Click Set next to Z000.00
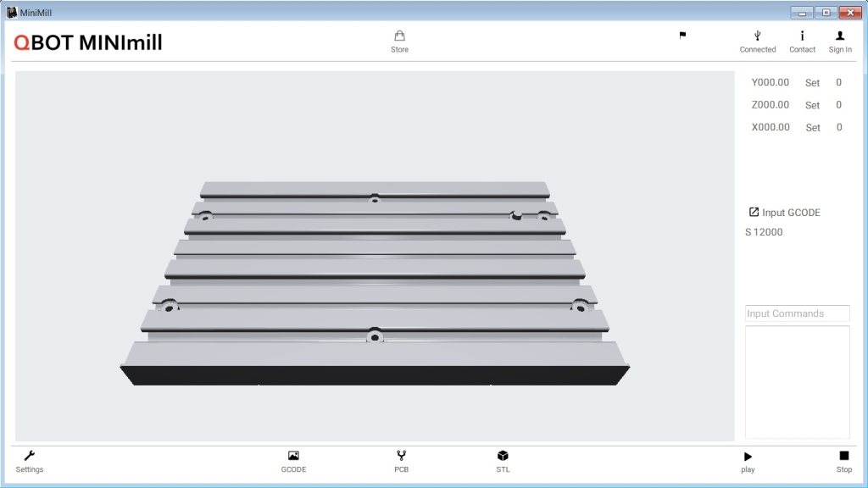 point(812,106)
